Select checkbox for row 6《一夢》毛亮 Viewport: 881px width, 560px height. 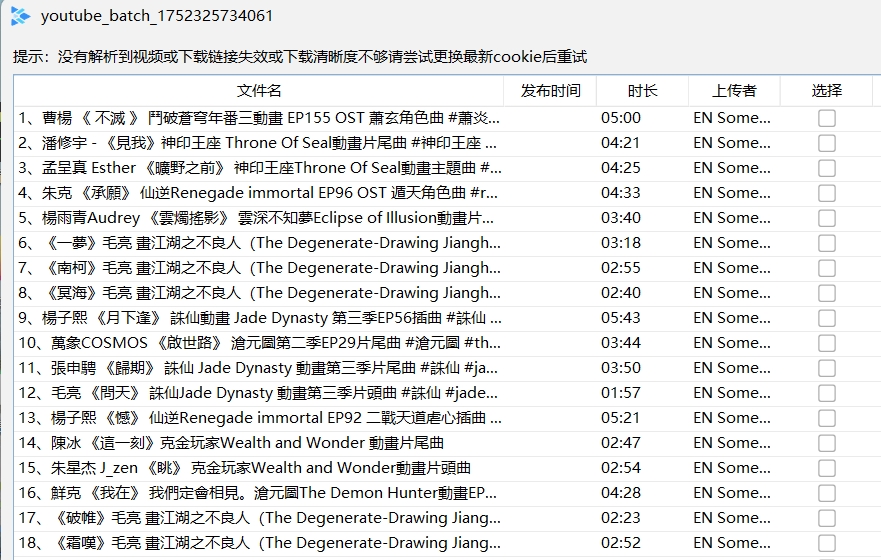826,243
